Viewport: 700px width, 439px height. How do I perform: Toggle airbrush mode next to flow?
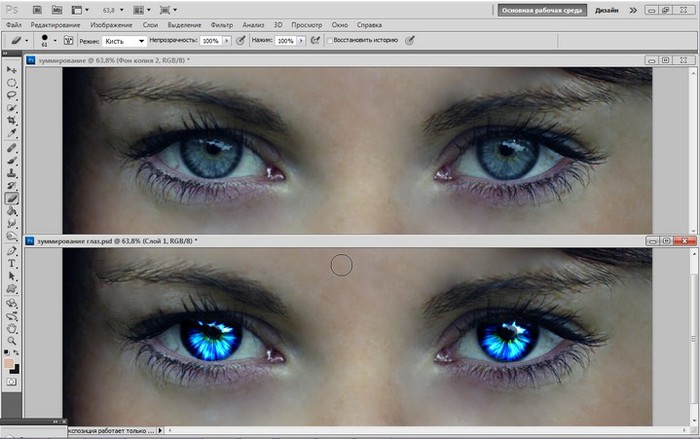click(315, 41)
